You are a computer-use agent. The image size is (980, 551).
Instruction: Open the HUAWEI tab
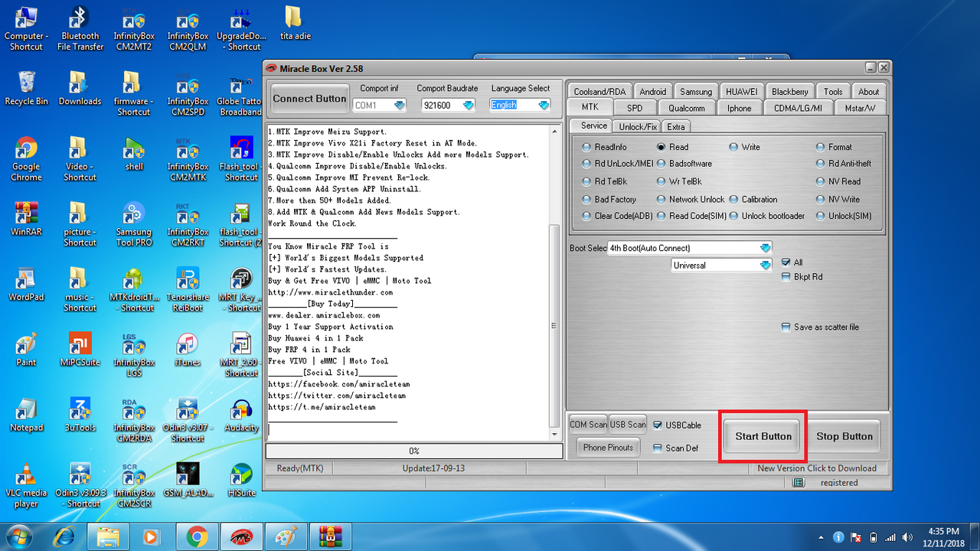742,92
